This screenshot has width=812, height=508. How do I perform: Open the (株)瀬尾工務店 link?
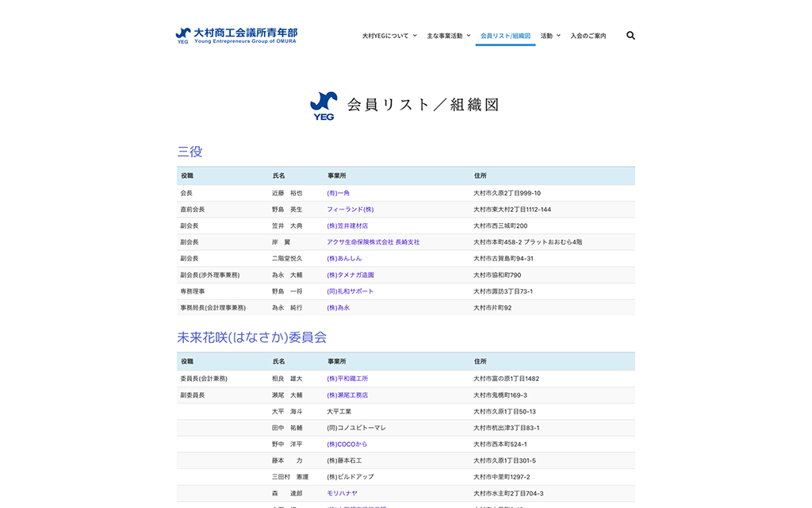point(347,395)
